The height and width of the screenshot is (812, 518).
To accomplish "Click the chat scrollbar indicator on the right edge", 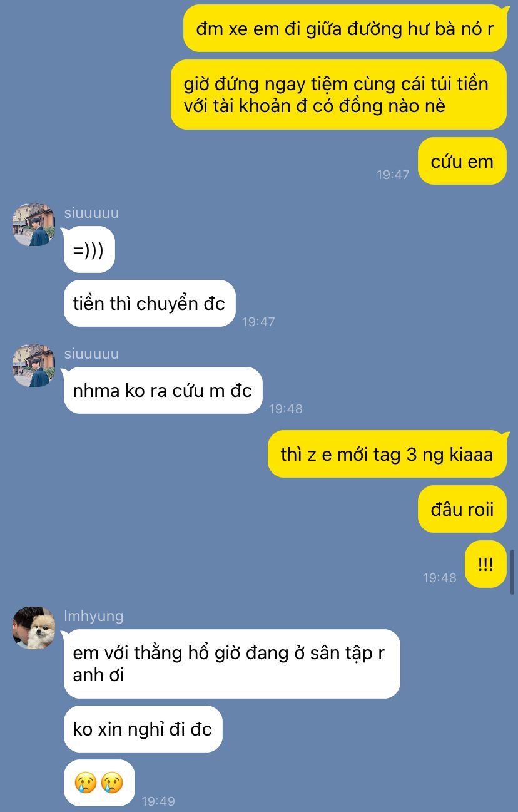I will click(512, 572).
